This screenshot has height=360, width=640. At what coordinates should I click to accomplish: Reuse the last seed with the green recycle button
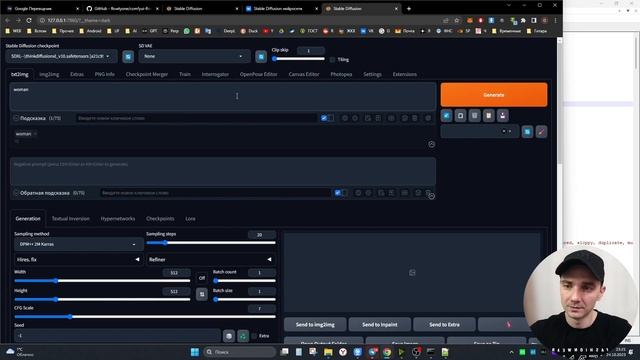[x=243, y=336]
